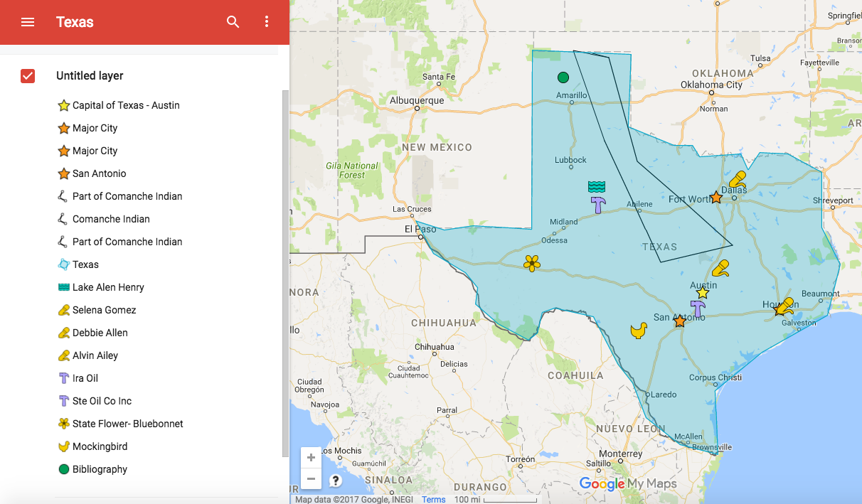Click the yellow bird marker on map
Image resolution: width=862 pixels, height=504 pixels.
pos(639,330)
